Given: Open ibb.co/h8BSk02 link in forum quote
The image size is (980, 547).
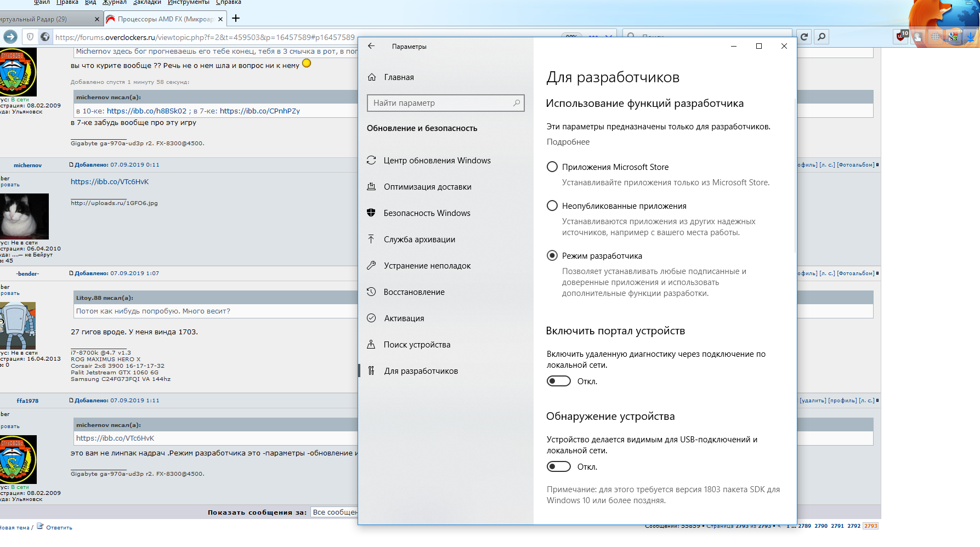Looking at the screenshot, I should pos(146,111).
